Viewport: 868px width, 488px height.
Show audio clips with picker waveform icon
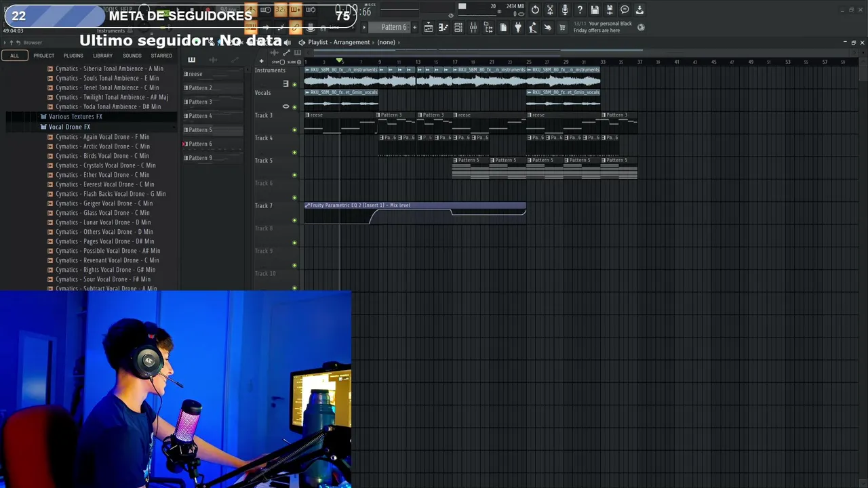click(213, 60)
